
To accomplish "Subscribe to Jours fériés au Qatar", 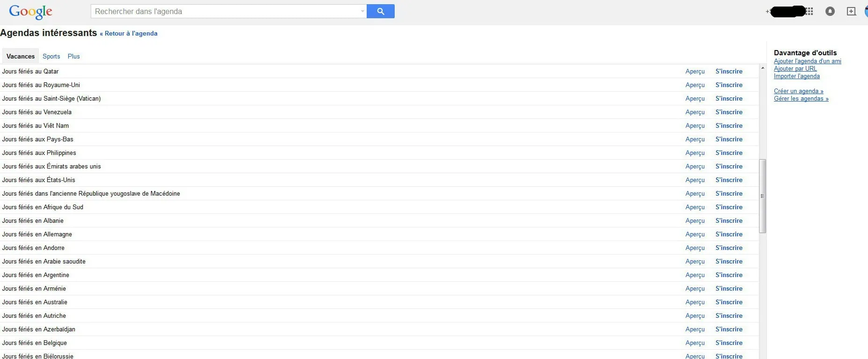I will point(729,71).
